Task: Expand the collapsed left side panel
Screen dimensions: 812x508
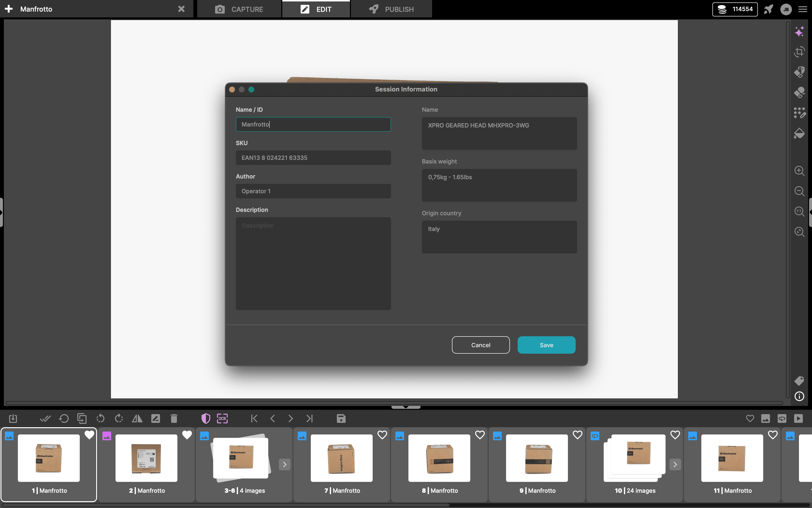Action: click(1, 212)
